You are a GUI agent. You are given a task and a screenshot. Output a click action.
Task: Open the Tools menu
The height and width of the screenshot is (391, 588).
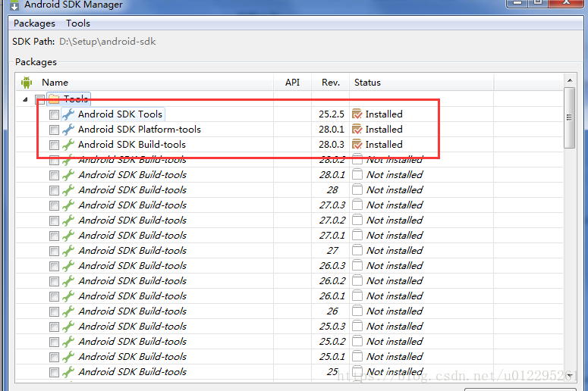click(x=78, y=23)
